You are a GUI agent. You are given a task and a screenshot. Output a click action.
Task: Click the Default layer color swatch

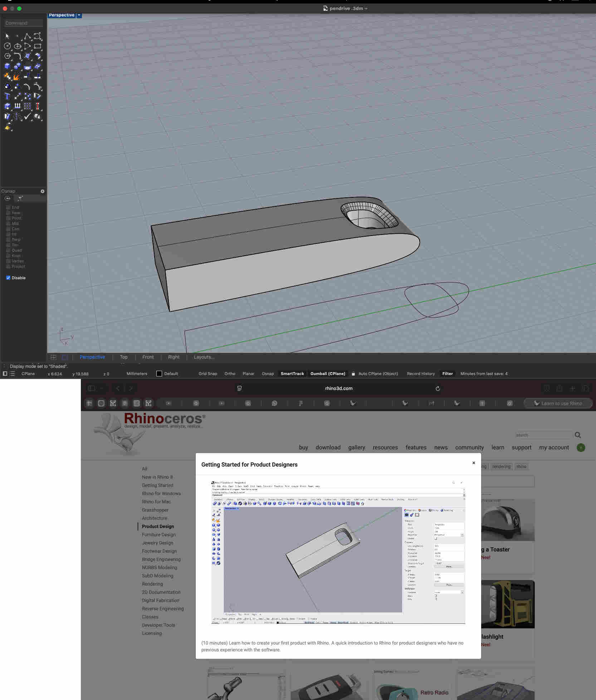point(159,374)
